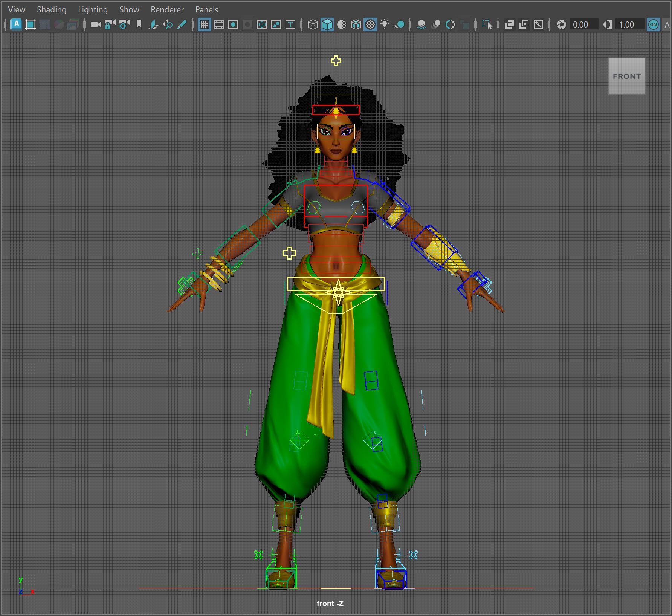Open the Show menu

(x=129, y=9)
